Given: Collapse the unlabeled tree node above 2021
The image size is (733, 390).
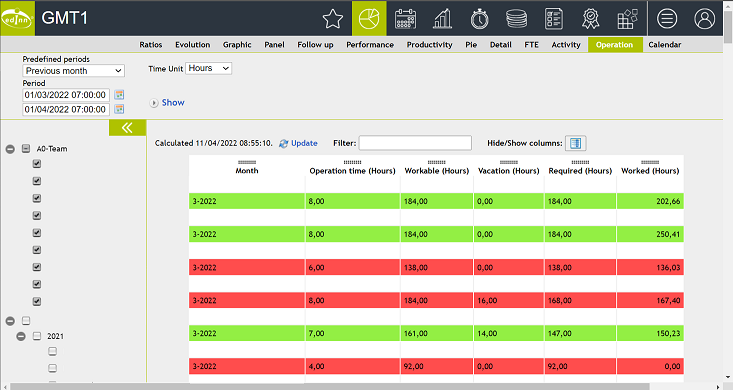Looking at the screenshot, I should [10, 321].
